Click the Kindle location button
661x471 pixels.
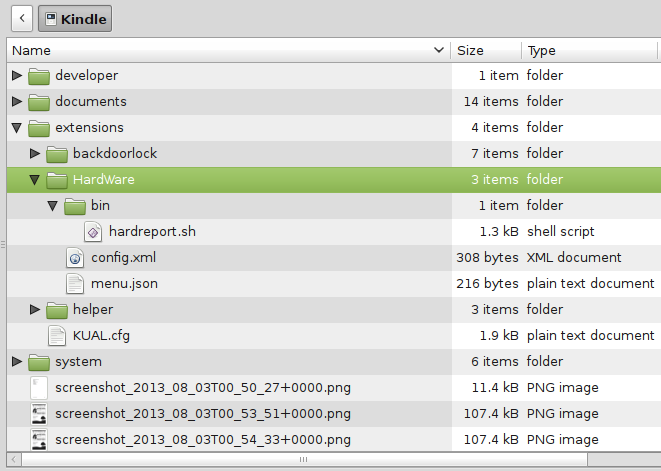point(76,19)
